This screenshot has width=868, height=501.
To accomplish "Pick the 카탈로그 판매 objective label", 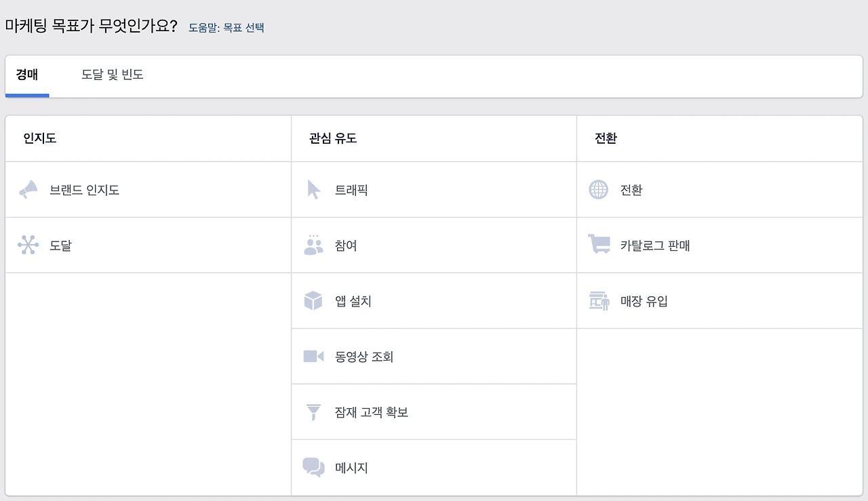I will [x=655, y=246].
